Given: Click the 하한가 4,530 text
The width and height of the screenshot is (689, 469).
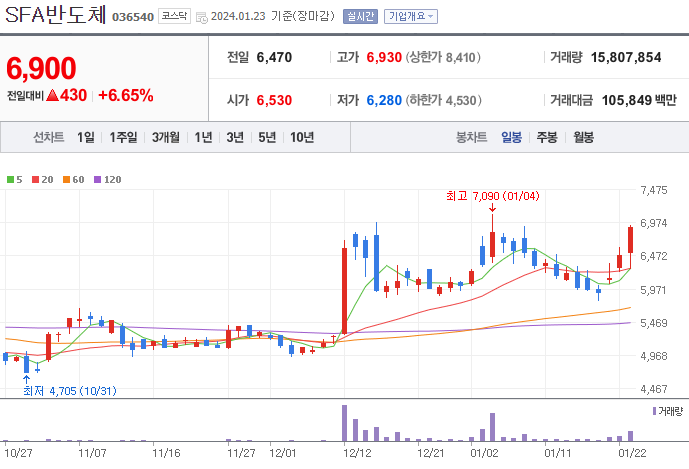Looking at the screenshot, I should pos(443,101).
